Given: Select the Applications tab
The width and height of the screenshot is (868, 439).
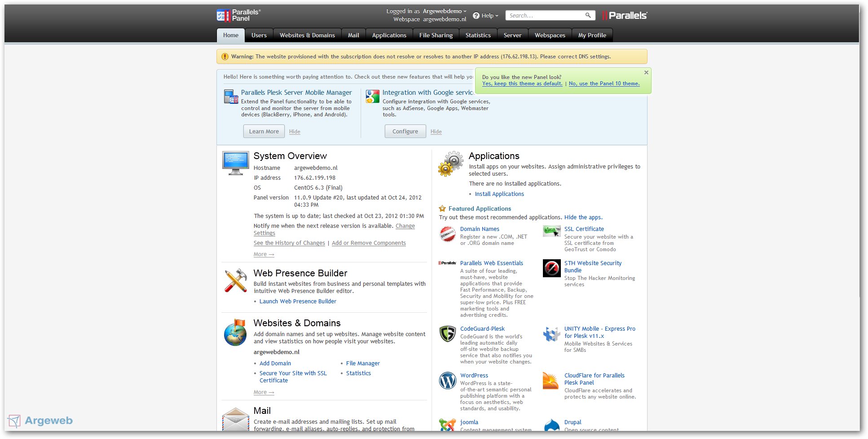Looking at the screenshot, I should (x=389, y=35).
